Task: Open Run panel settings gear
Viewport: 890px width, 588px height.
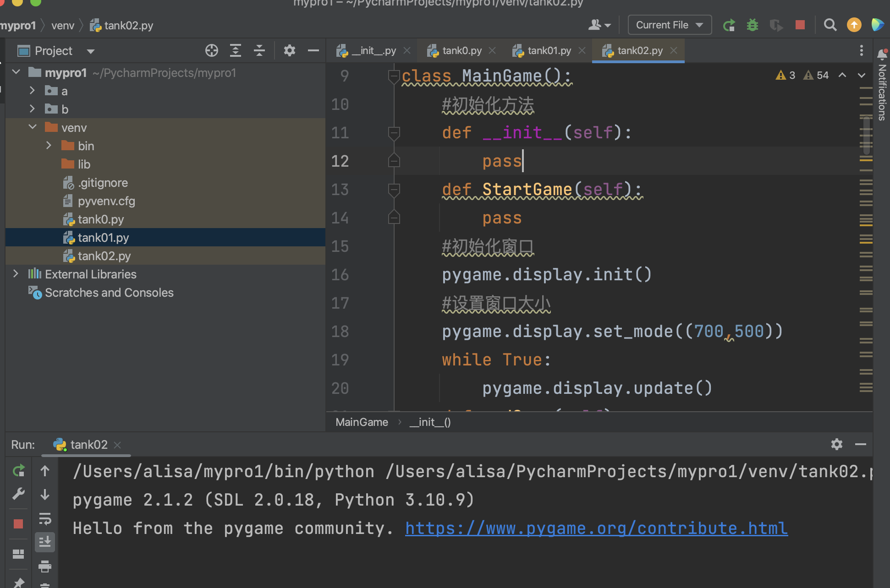Action: [837, 444]
